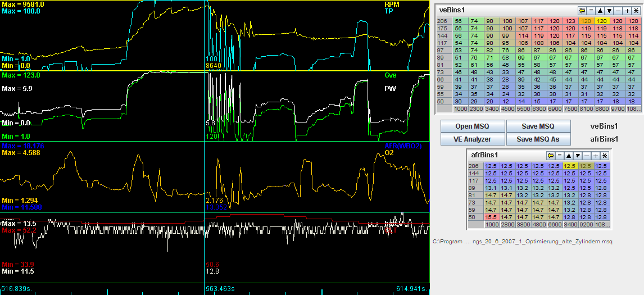Click the 614.941s end time label
This screenshot has width=644, height=295.
(412, 289)
